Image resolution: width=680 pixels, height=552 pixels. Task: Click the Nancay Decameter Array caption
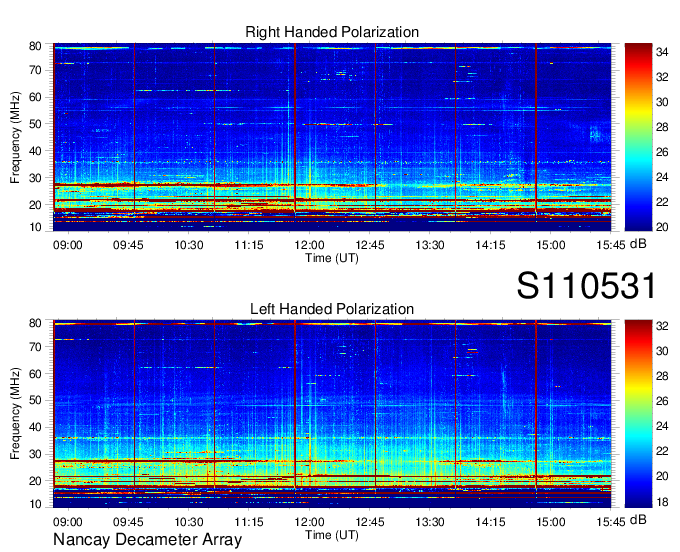point(147,540)
